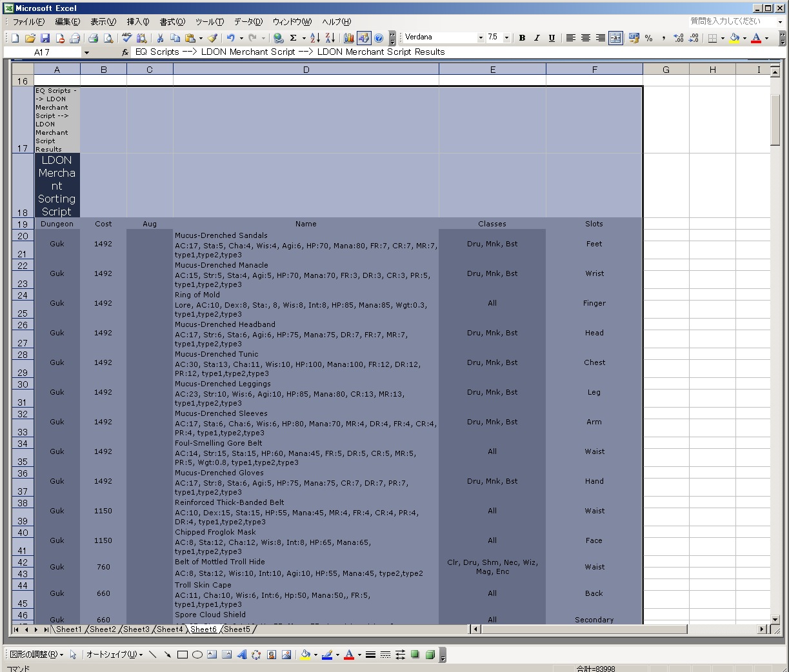This screenshot has height=672, width=789.
Task: Sort ascending with the A-Z icon
Action: [315, 38]
